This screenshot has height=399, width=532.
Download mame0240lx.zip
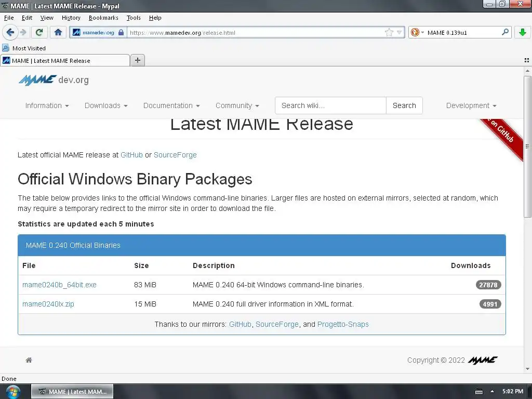click(x=48, y=304)
